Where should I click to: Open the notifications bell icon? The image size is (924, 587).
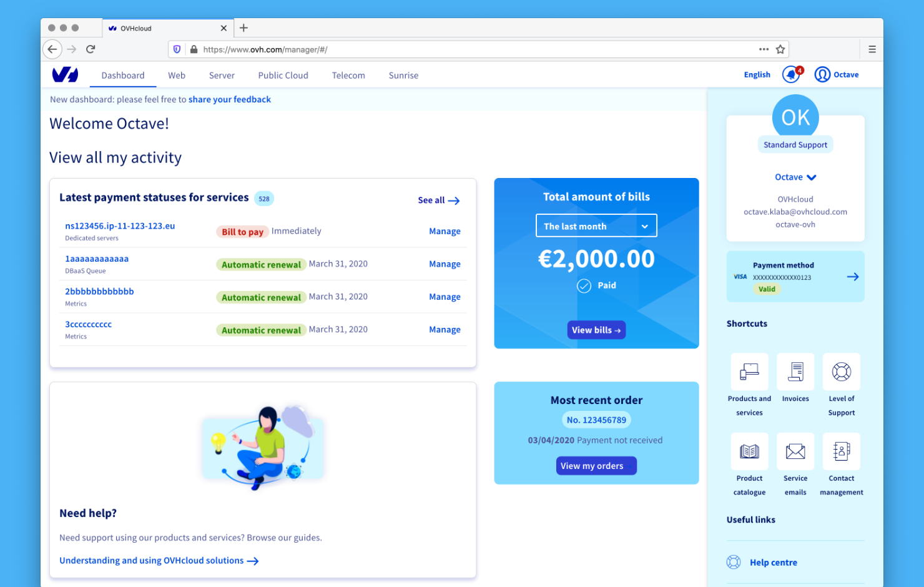[791, 74]
